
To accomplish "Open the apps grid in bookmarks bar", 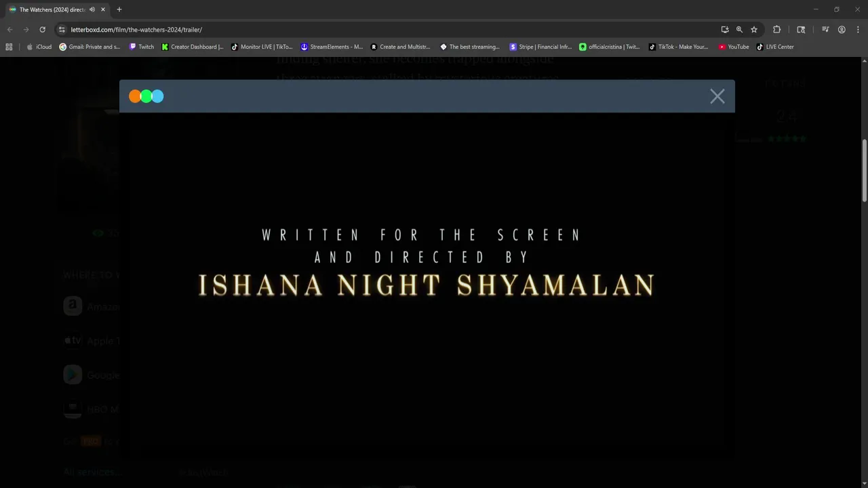I will 9,47.
